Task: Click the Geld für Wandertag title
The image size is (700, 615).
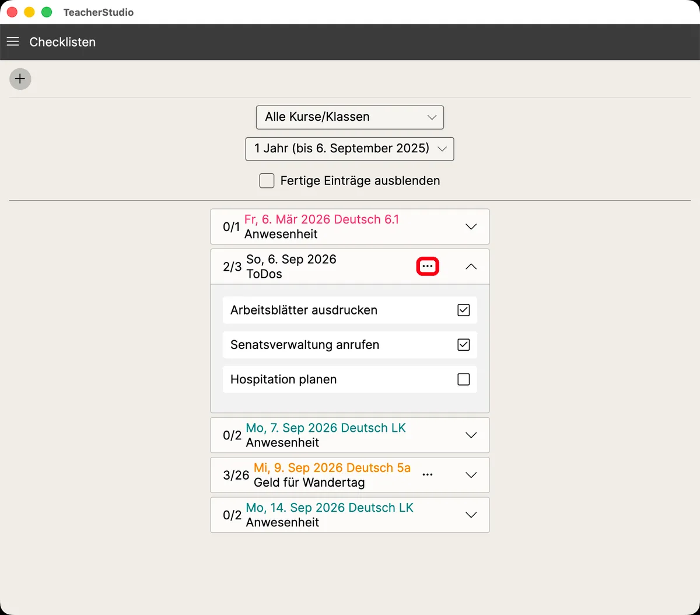Action: point(309,483)
